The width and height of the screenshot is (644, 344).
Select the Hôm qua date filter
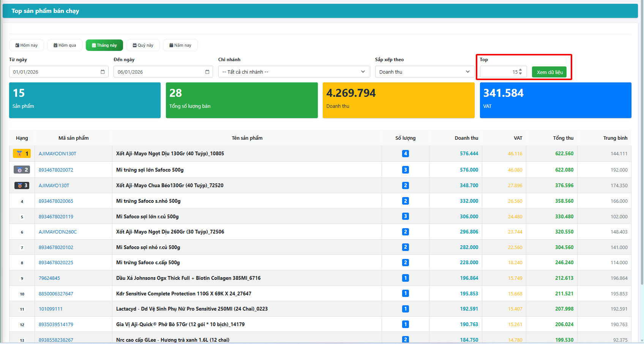pos(65,45)
